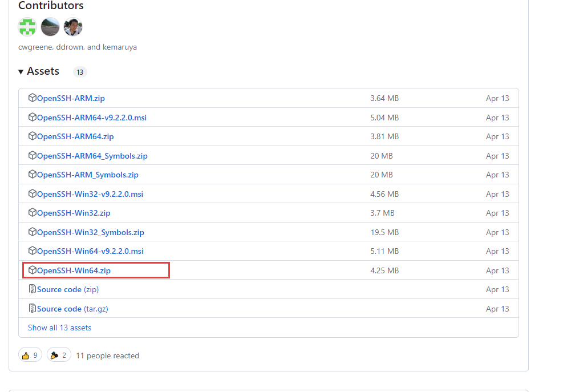Click Apr 13 date in OpenSSH-Win64.zip row
575x392 pixels.
[497, 270]
